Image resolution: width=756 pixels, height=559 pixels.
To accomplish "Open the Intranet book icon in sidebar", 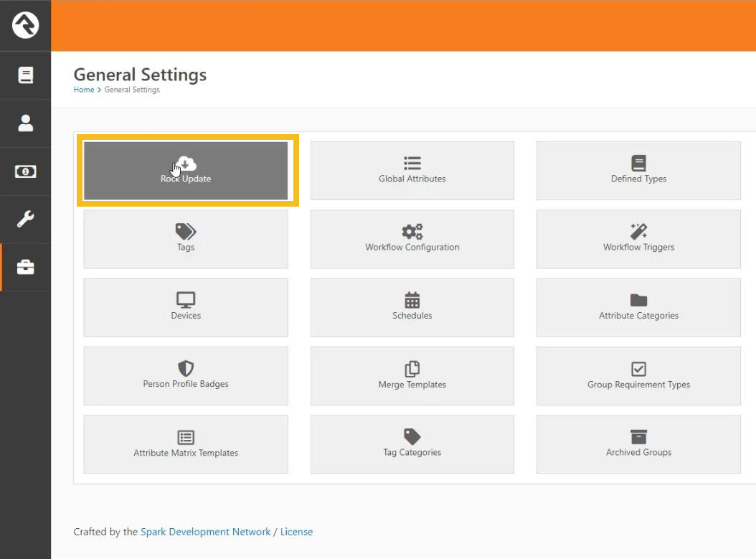I will tap(26, 75).
